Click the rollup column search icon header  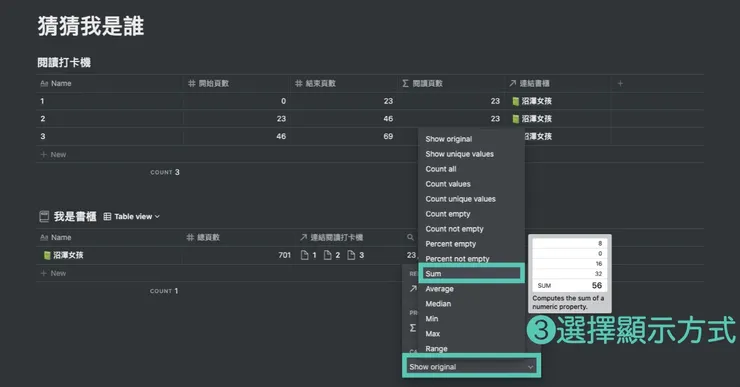410,237
